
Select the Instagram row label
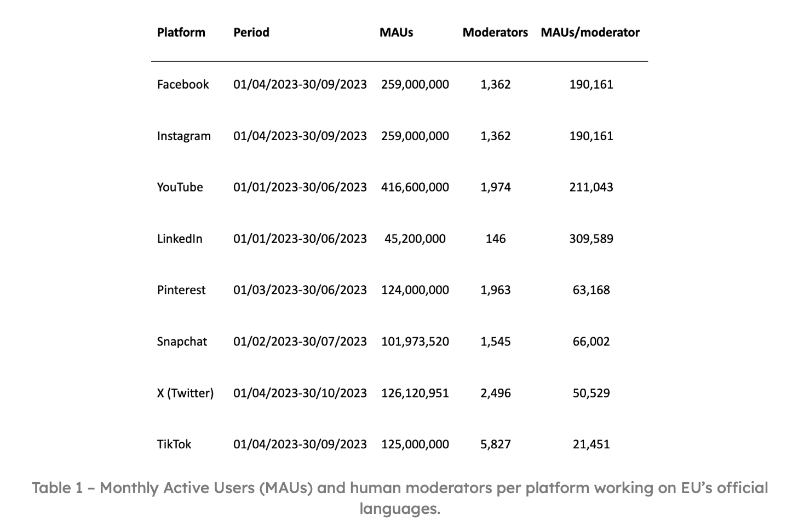[x=183, y=136]
